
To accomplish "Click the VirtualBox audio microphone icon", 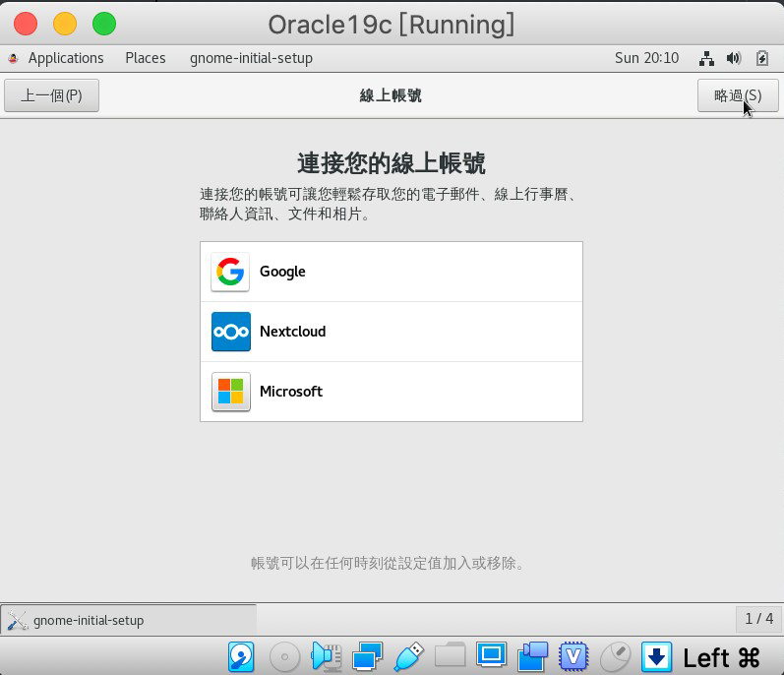I will pos(326,656).
